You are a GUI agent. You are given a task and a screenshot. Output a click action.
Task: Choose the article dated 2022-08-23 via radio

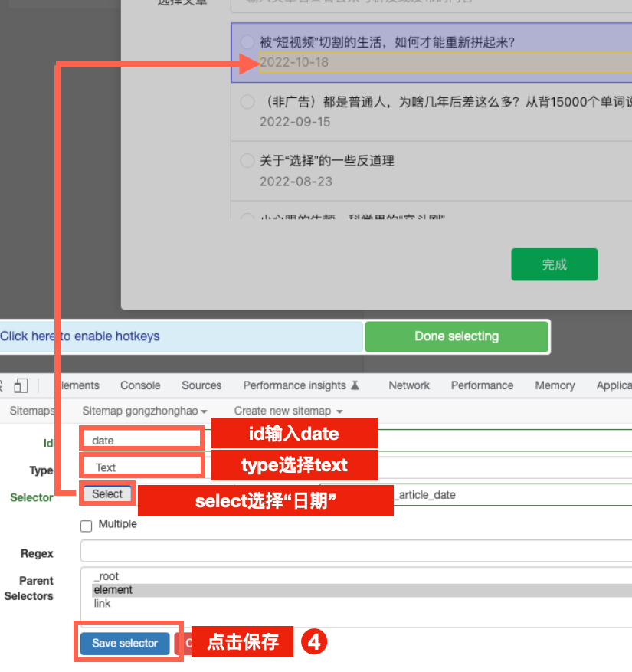[x=247, y=161]
